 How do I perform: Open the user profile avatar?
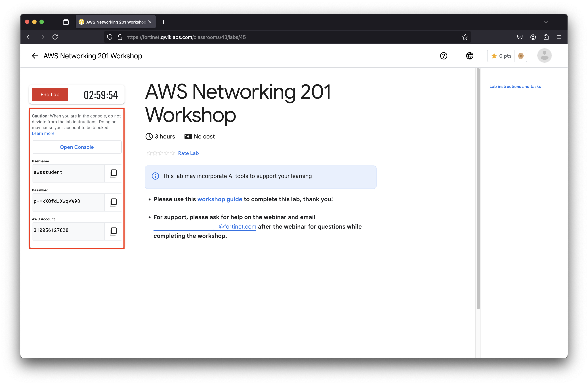click(544, 56)
